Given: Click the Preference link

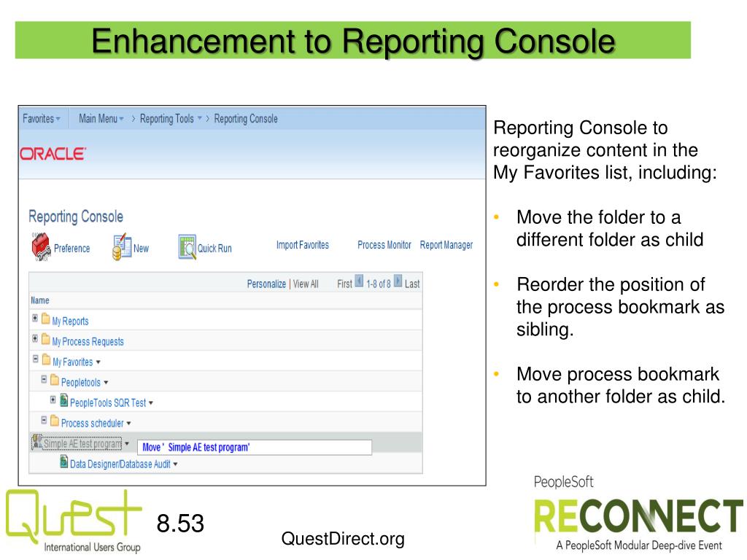Looking at the screenshot, I should point(72,249).
